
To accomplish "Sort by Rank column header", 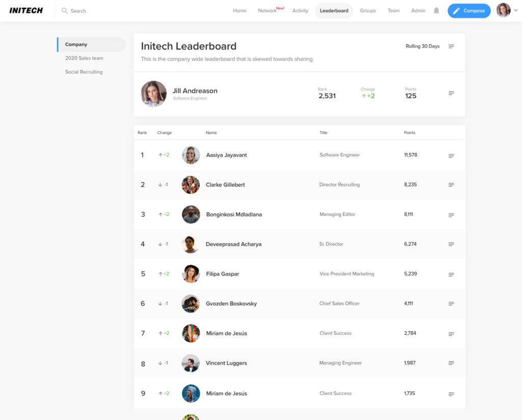I will [x=142, y=133].
